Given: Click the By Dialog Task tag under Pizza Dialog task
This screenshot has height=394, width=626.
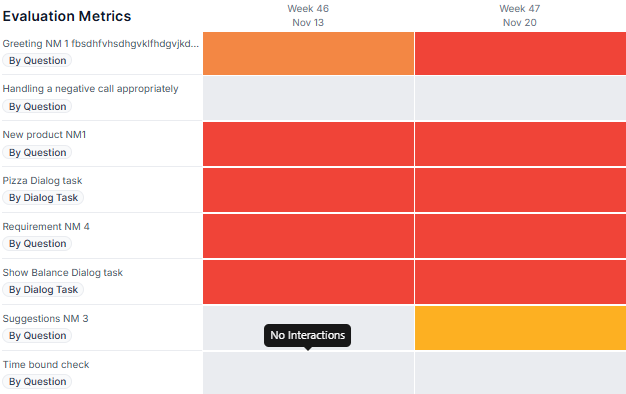Looking at the screenshot, I should click(43, 198).
